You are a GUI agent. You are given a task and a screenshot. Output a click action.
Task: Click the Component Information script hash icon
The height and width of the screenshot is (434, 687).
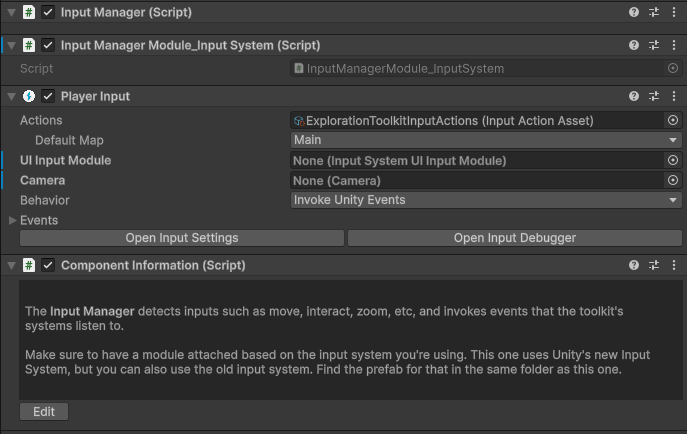[29, 265]
